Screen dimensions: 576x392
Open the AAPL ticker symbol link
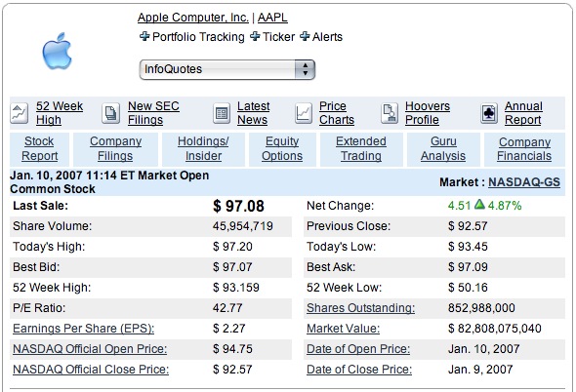click(x=272, y=18)
